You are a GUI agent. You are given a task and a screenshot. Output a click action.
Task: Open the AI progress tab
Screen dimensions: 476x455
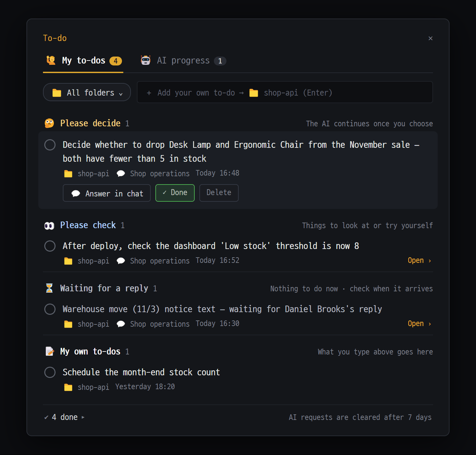coord(183,61)
